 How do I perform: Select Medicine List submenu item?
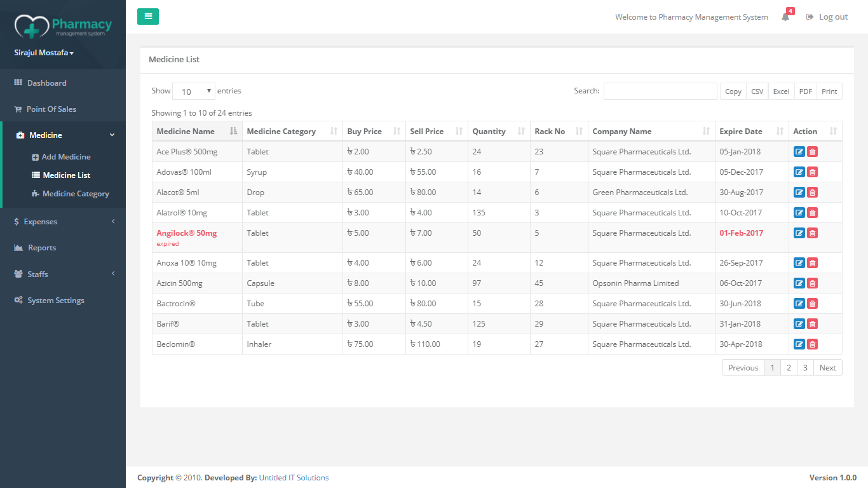tap(61, 175)
